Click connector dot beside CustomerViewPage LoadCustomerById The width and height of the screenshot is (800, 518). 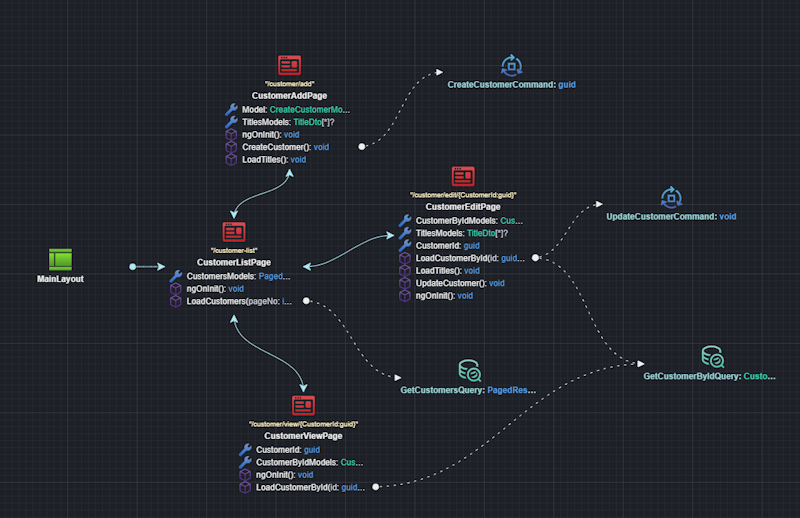click(x=376, y=487)
